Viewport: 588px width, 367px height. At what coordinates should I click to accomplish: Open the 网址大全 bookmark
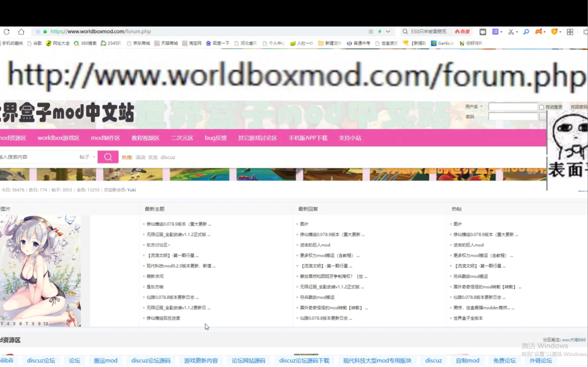click(58, 43)
